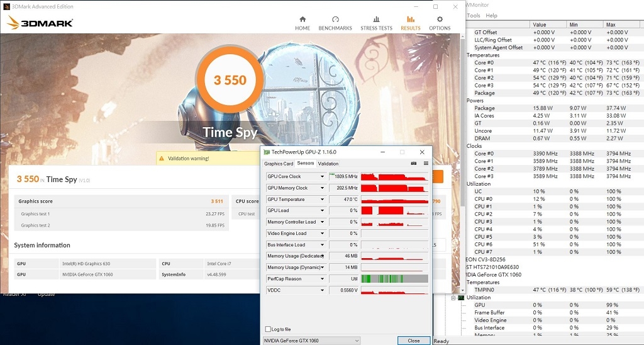Open VDDC sensor dropdown
Screen dimensions: 644x345
coord(323,290)
